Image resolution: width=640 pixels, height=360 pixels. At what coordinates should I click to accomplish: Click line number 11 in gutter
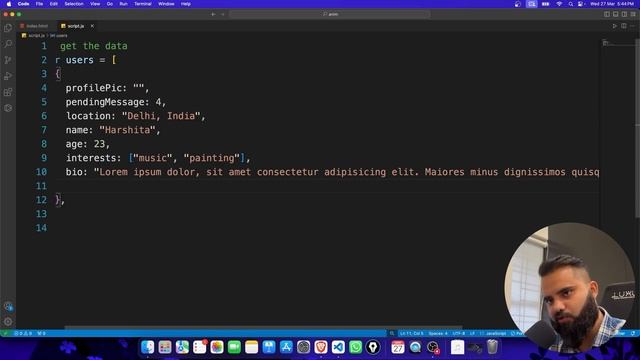[41, 186]
